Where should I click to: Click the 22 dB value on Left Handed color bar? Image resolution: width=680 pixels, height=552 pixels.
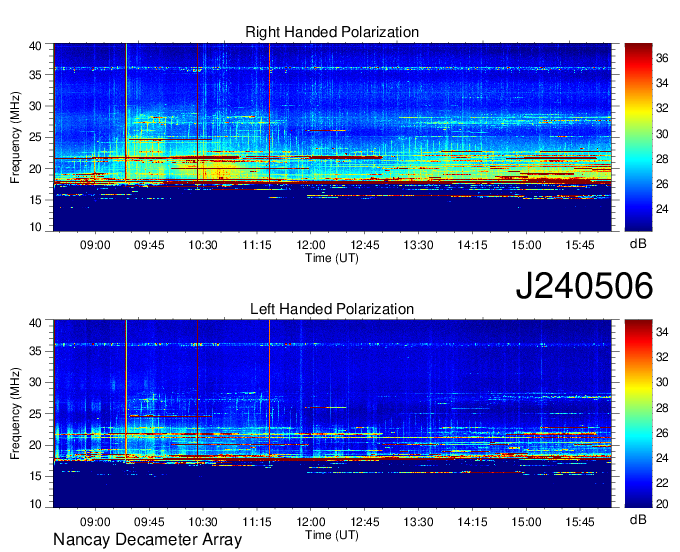[662, 483]
